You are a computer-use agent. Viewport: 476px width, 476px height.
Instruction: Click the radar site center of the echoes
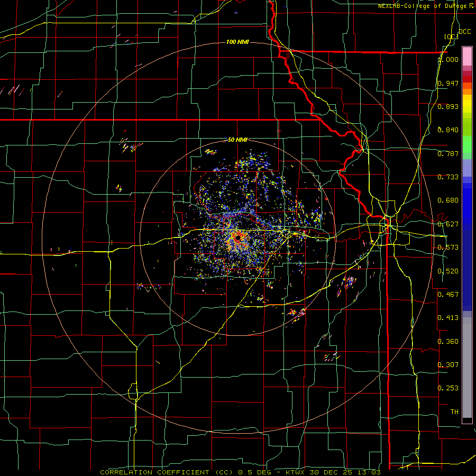237,238
